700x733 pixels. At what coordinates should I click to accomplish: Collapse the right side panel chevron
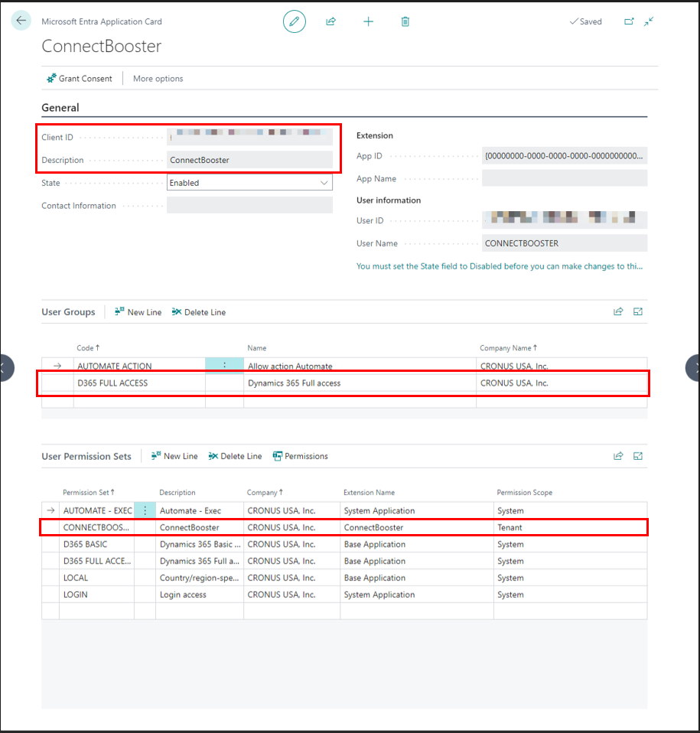pos(693,368)
